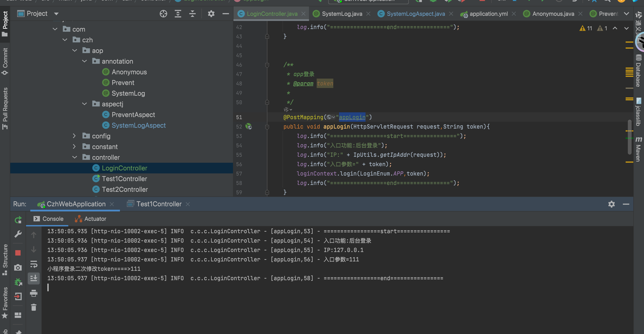Screen dimensions: 644x334
Task: Toggle scroll to end of console
Action: tap(34, 278)
